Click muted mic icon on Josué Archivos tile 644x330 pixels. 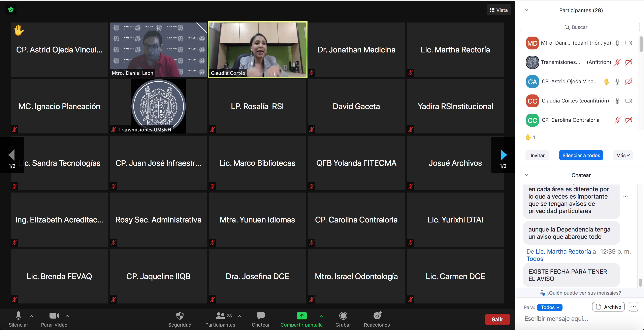click(411, 186)
